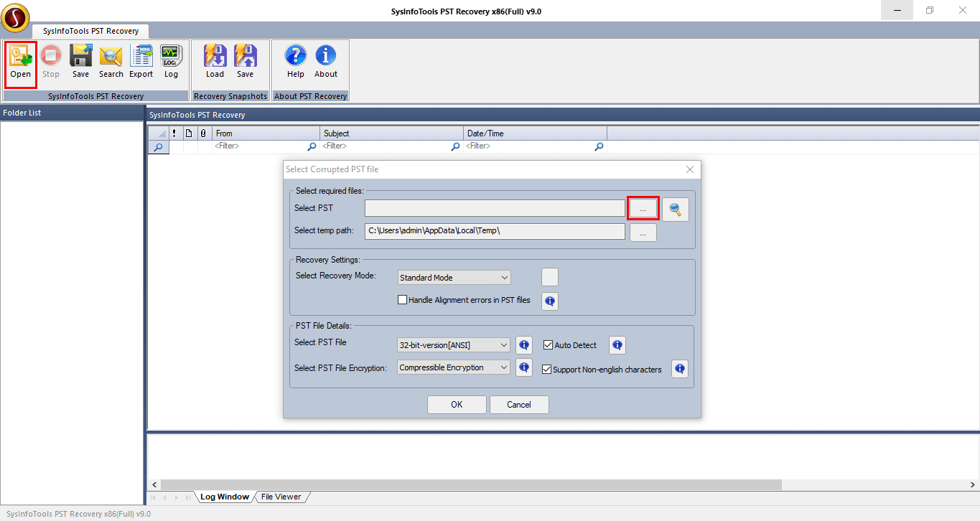Click the info icon next to the PST File dropdown
Image resolution: width=980 pixels, height=521 pixels.
(524, 345)
